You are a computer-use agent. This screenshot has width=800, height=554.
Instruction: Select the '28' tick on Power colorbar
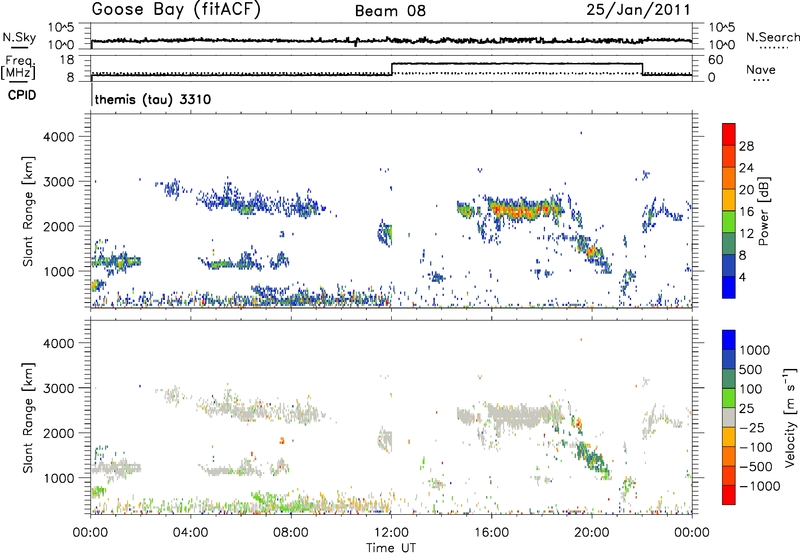click(746, 146)
